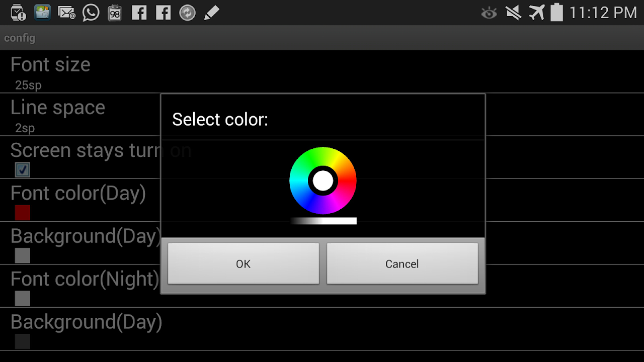Viewport: 644px width, 362px height.
Task: Cancel the Select color dialog
Action: [402, 264]
